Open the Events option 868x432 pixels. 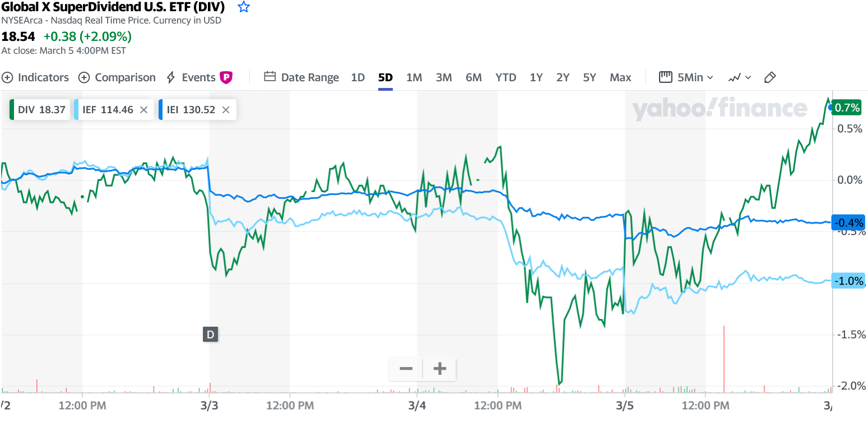click(x=191, y=77)
